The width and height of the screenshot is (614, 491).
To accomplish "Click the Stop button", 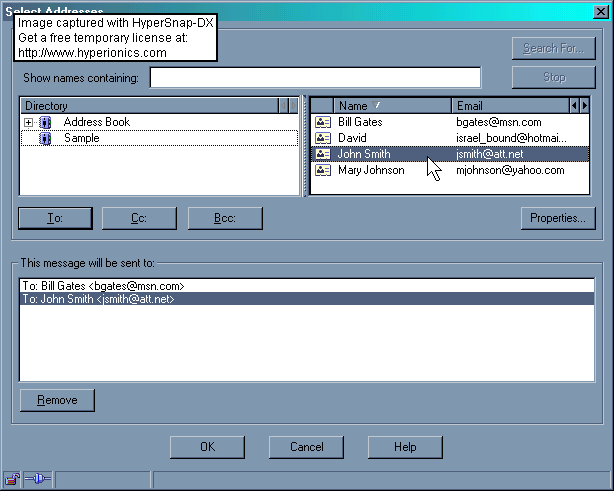I will click(x=554, y=77).
